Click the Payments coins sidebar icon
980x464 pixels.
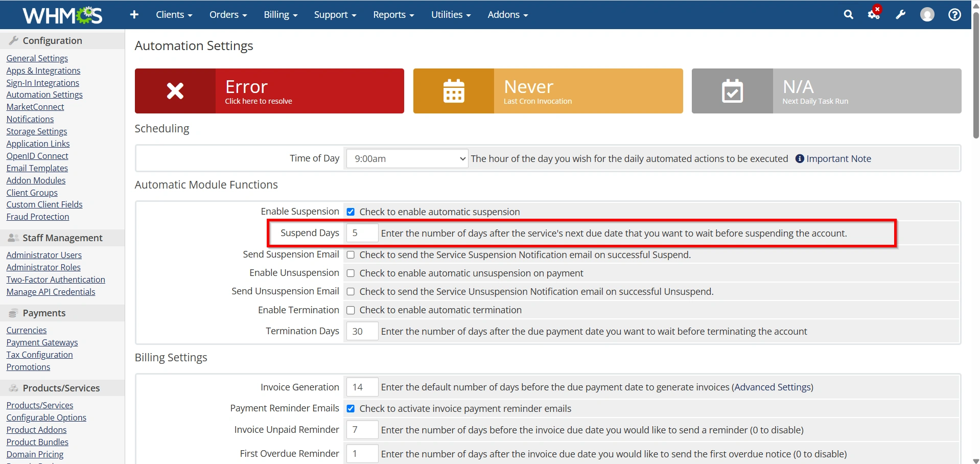coord(13,313)
